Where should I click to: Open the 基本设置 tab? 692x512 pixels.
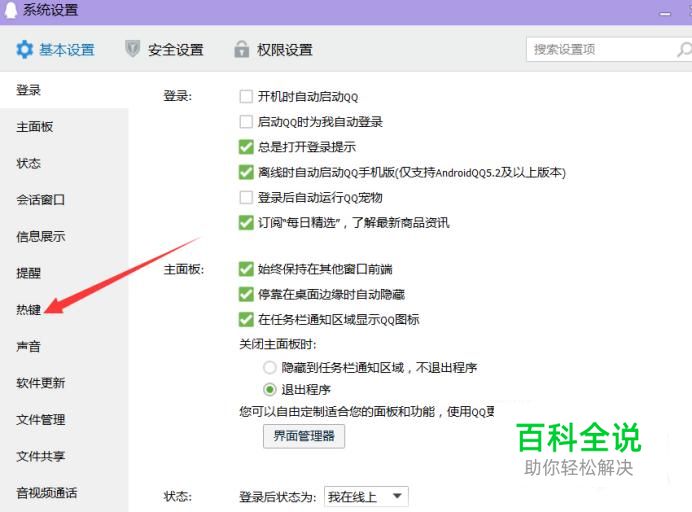coord(55,49)
